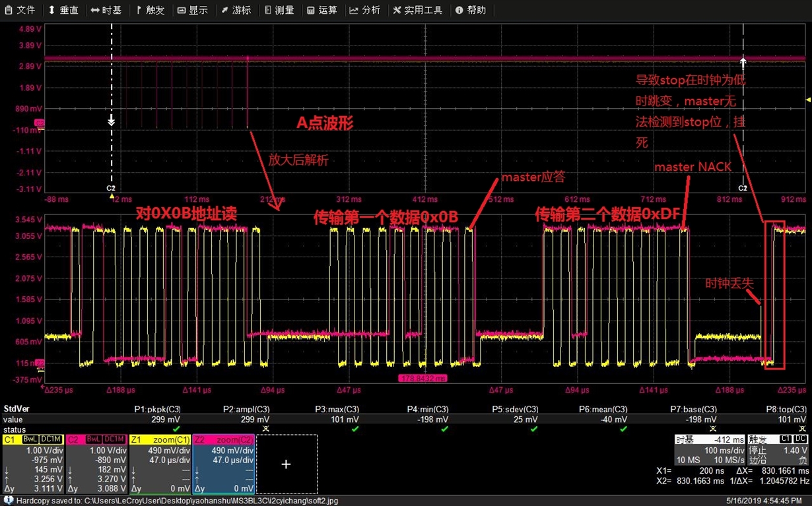This screenshot has width=812, height=506.
Task: Click the 停止 trigger mode label
Action: point(757,450)
